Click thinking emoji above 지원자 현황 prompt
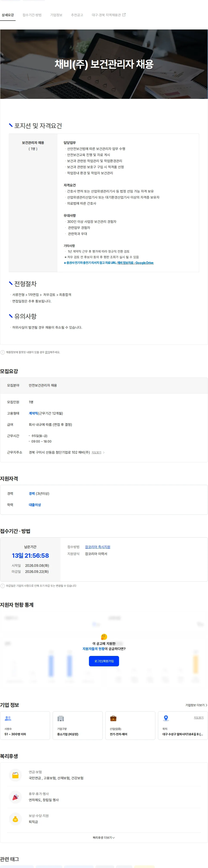The width and height of the screenshot is (208, 868). (x=104, y=636)
